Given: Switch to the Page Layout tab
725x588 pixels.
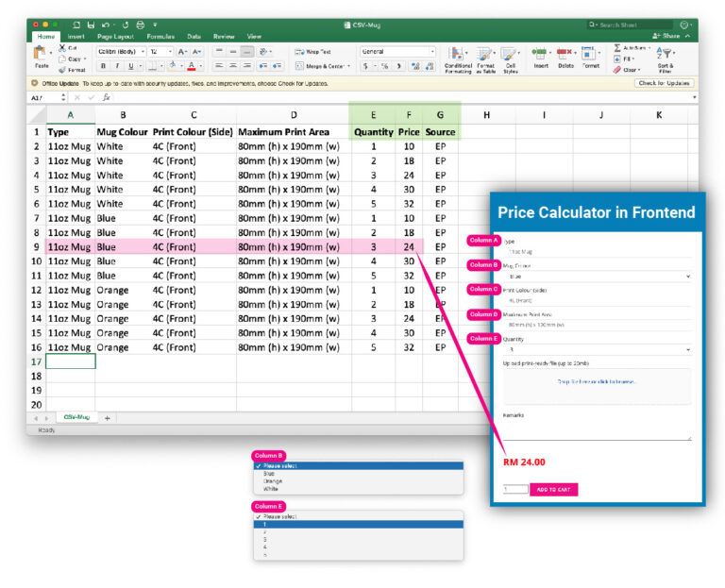Looking at the screenshot, I should pyautogui.click(x=115, y=37).
